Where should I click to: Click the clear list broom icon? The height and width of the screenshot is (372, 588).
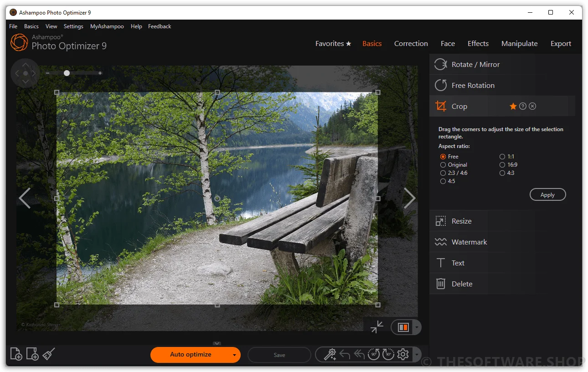point(49,354)
